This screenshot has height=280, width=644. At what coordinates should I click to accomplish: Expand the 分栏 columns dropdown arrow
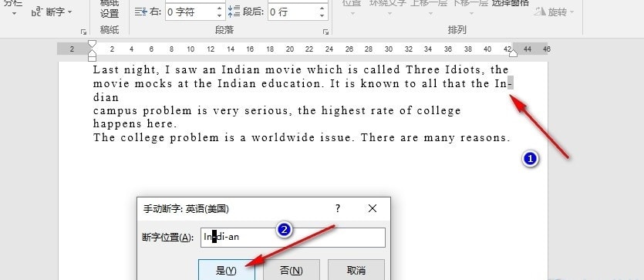pos(15,14)
